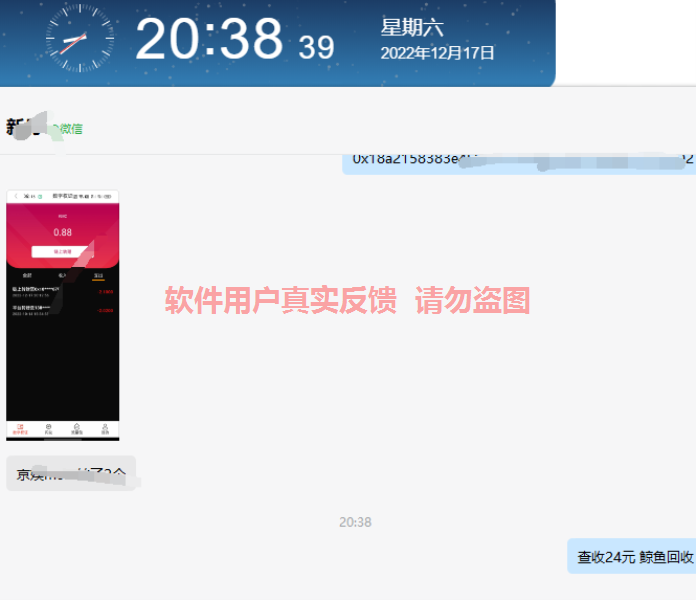Viewport: 696px width, 600px height.
Task: Click the back arrow in the phone screenshot
Action: pos(14,196)
